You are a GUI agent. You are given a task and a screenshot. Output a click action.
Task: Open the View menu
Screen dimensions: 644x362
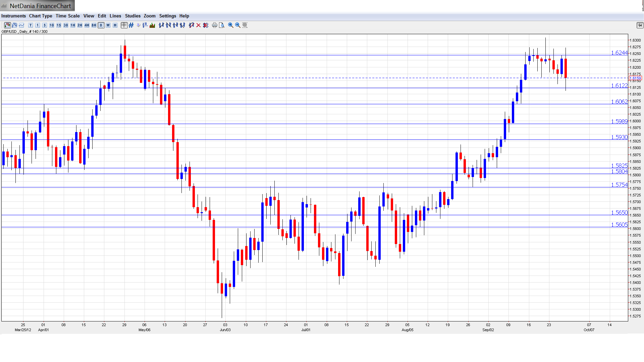(x=89, y=16)
